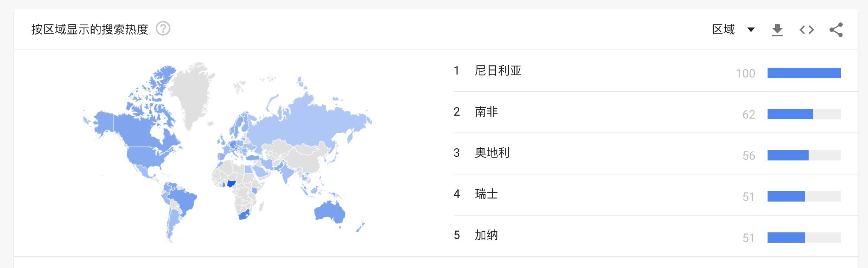Viewport: 868px width, 268px height.
Task: Click the 按区域显示的搜索热度 heading
Action: click(90, 29)
